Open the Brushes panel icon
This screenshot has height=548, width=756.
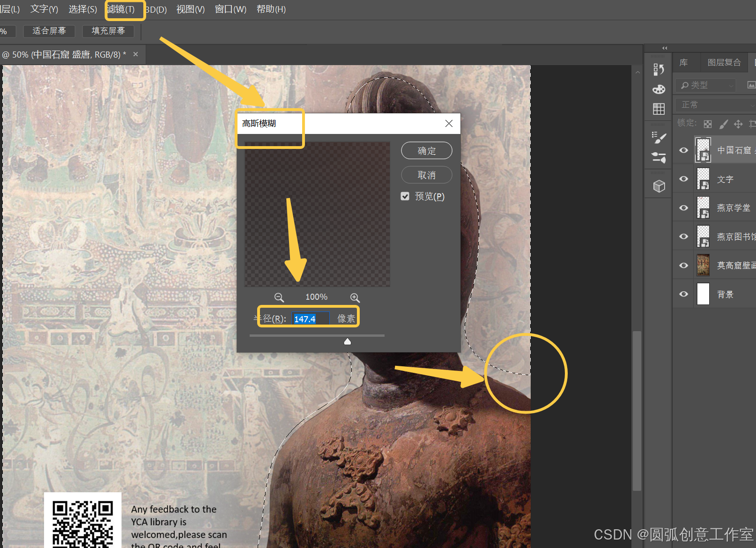(x=659, y=137)
